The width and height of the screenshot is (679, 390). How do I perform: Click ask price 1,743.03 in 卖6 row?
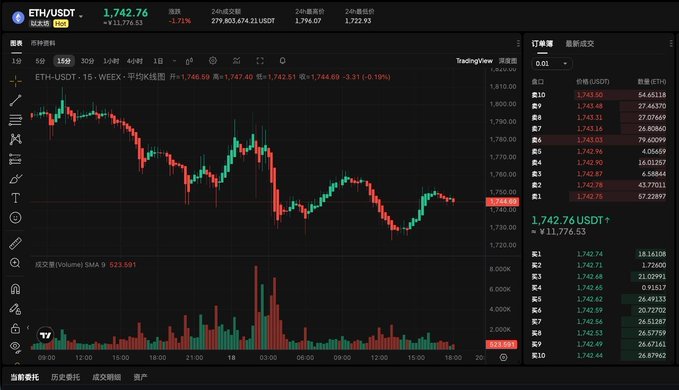(590, 140)
